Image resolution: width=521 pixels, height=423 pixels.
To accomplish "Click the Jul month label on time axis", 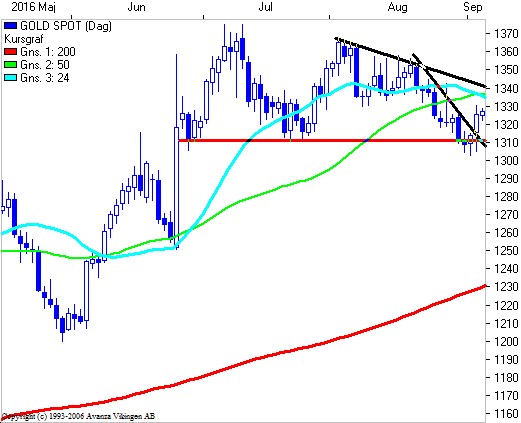I will pos(265,7).
